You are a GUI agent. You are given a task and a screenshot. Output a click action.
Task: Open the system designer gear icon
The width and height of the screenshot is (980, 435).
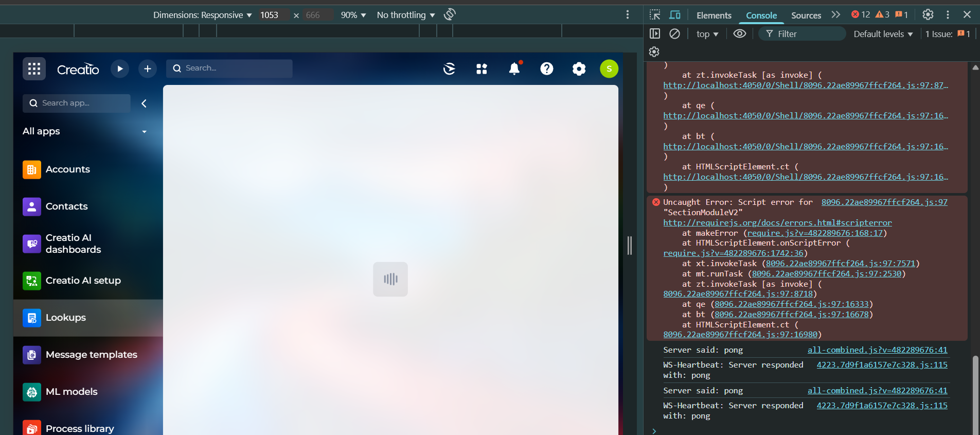coord(579,68)
